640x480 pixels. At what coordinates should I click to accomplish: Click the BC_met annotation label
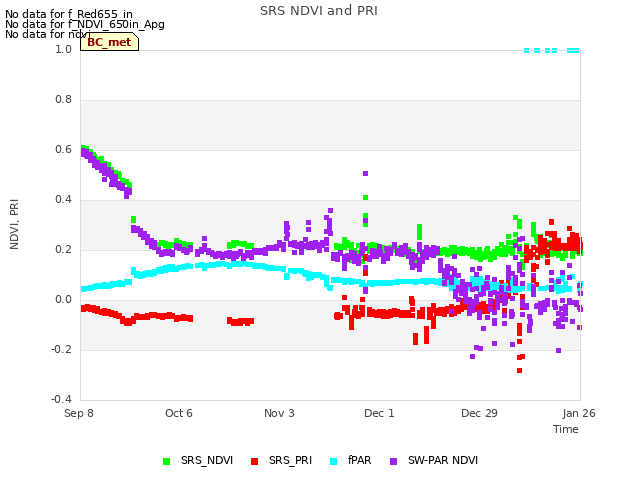[109, 42]
